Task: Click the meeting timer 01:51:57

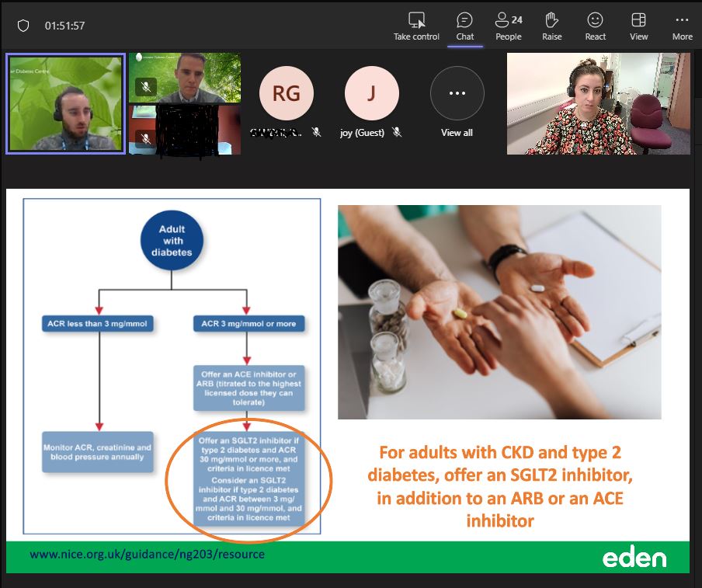Action: (65, 26)
